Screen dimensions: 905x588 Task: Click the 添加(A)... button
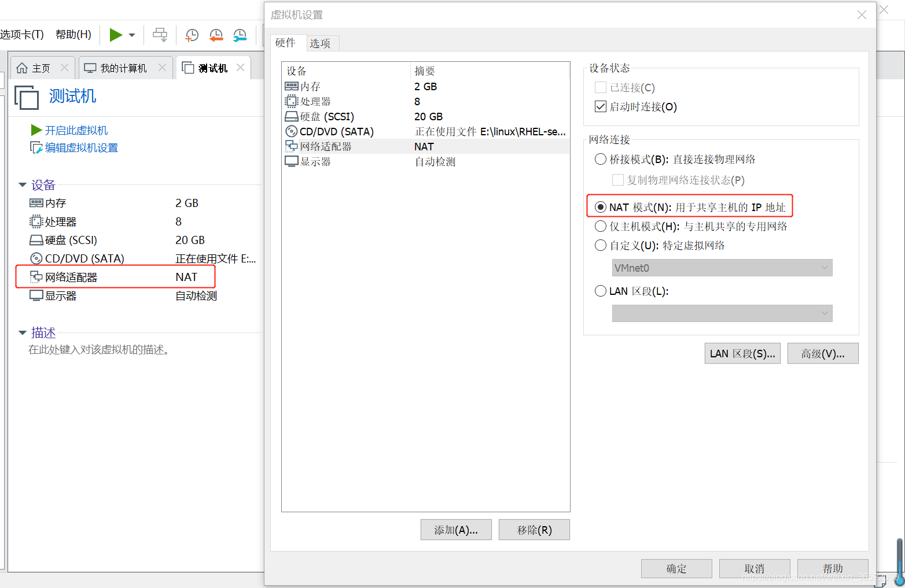pos(456,530)
